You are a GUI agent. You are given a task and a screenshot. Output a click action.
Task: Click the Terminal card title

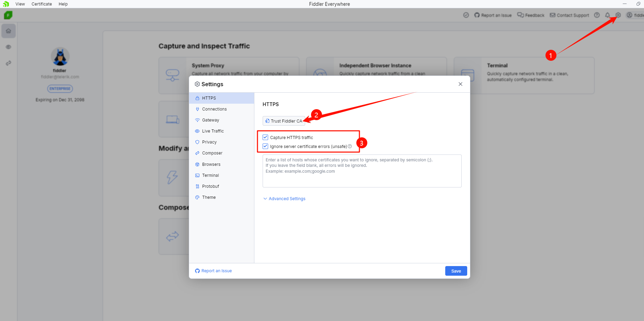pyautogui.click(x=497, y=66)
